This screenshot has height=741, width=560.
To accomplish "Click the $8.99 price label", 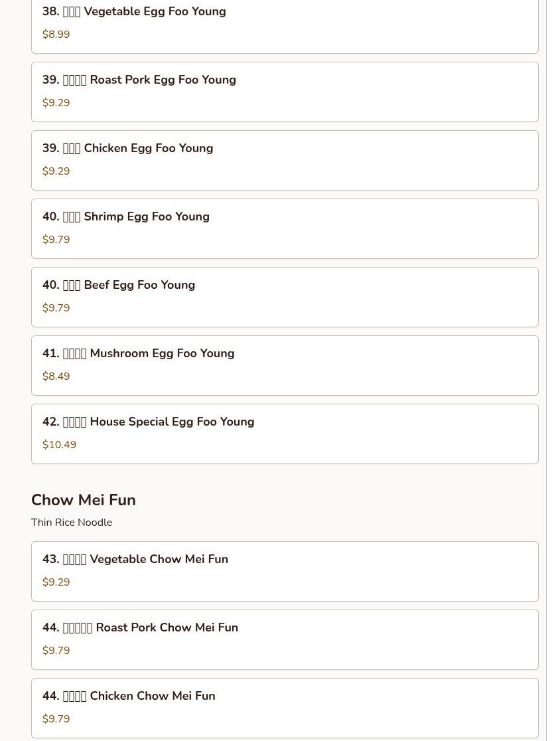I will (56, 35).
